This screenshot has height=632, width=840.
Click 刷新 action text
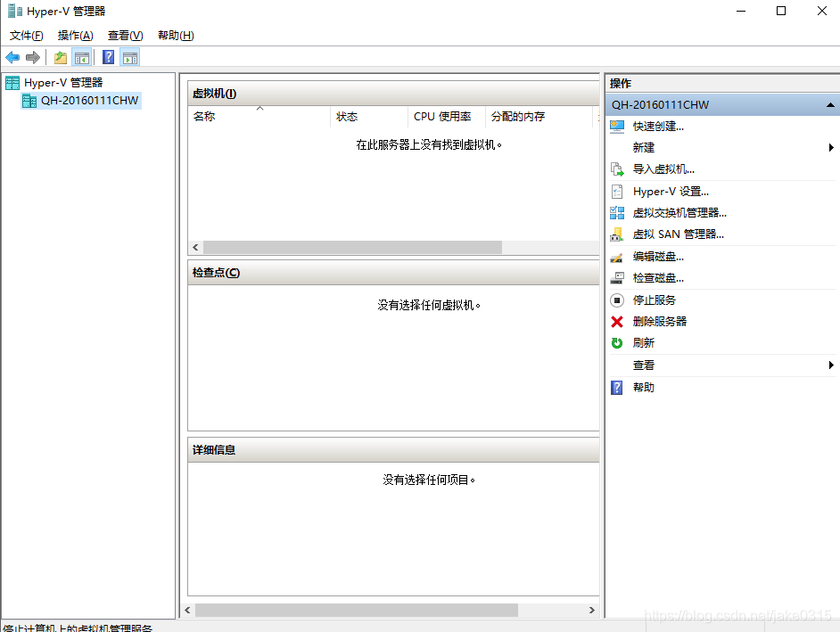click(x=644, y=343)
